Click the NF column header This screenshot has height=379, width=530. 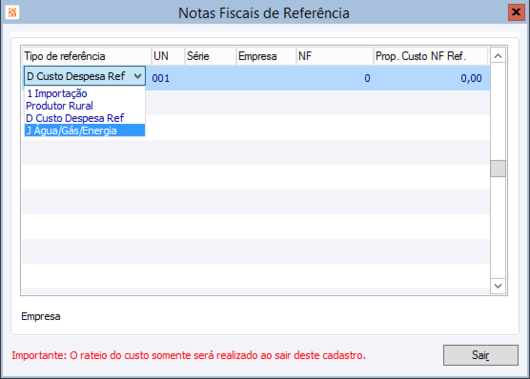point(335,56)
